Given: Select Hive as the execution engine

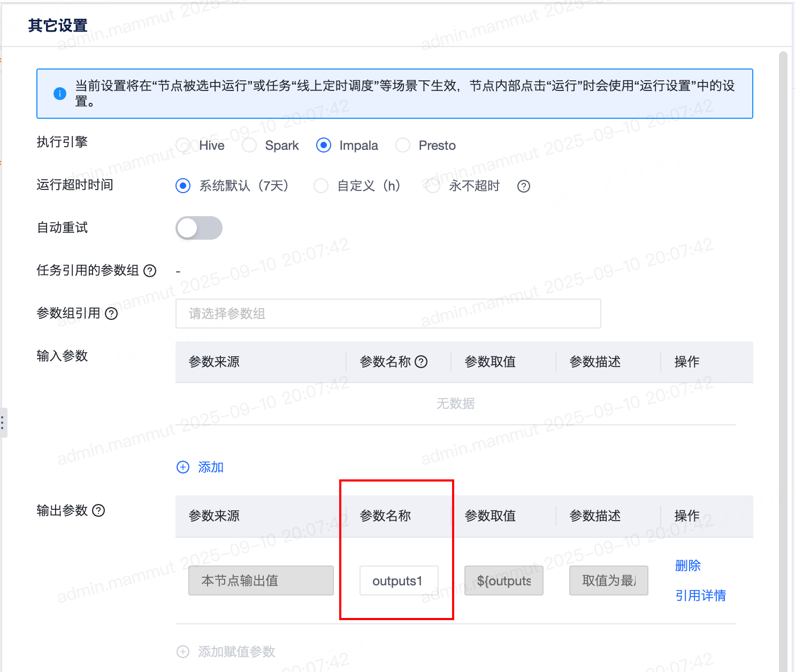Looking at the screenshot, I should pos(183,146).
